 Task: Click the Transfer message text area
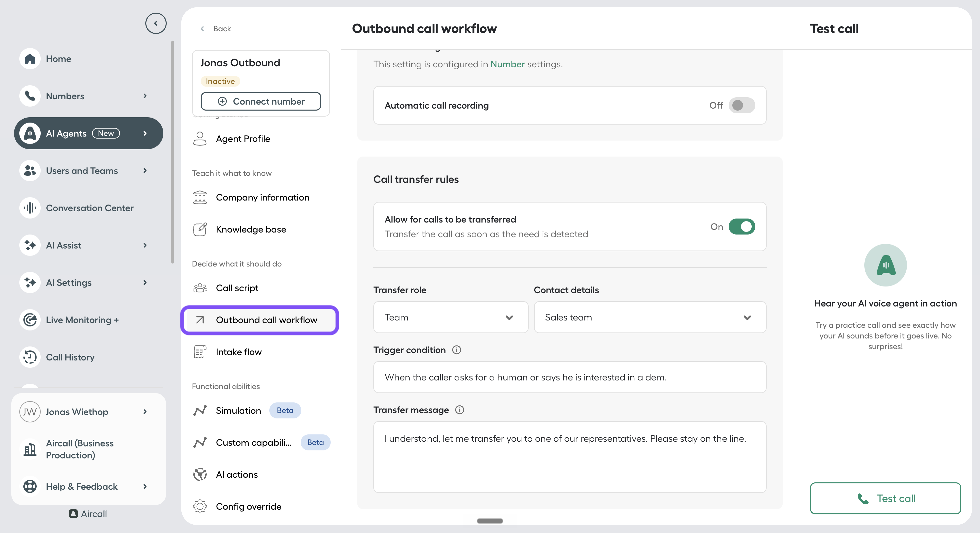tap(570, 457)
